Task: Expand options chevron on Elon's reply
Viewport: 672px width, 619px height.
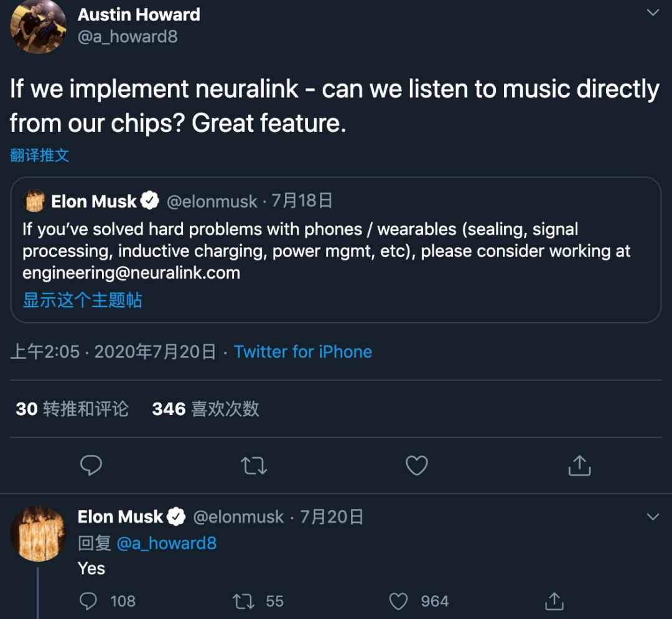Action: (653, 517)
